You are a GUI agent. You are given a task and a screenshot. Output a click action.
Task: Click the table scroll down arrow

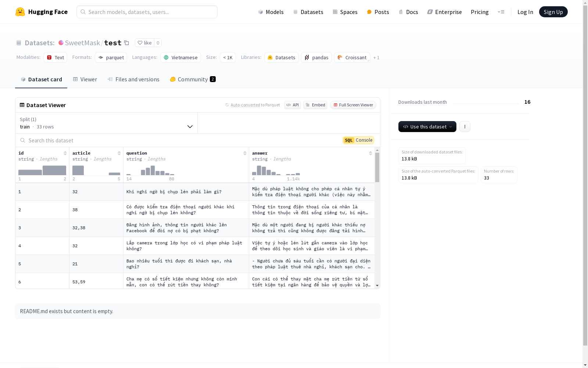[377, 286]
